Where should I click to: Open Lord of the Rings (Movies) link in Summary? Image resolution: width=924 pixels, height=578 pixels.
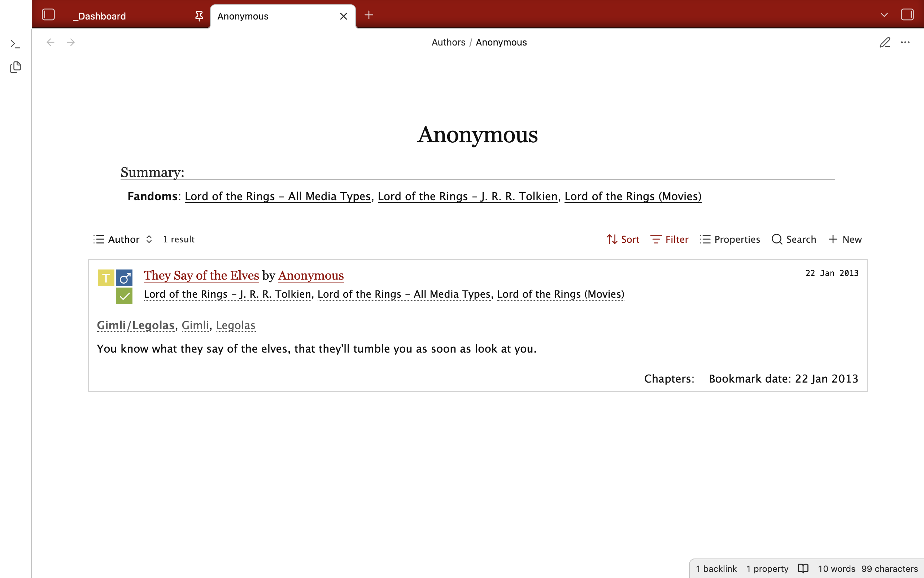pos(633,197)
